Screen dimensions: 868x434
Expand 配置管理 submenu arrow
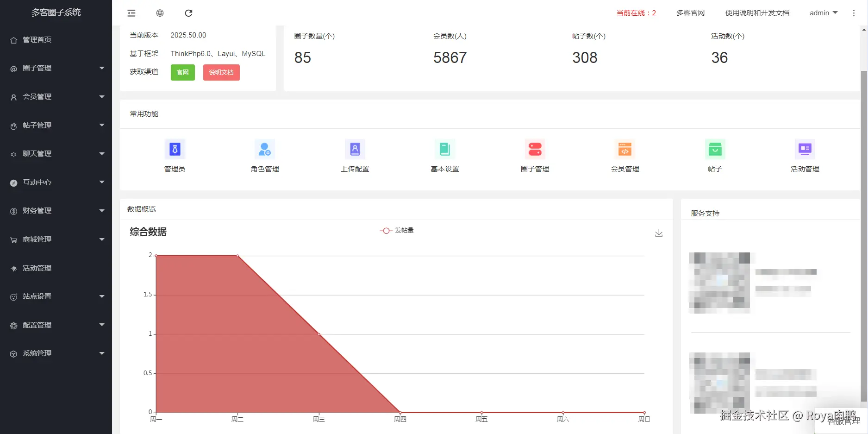coord(102,325)
